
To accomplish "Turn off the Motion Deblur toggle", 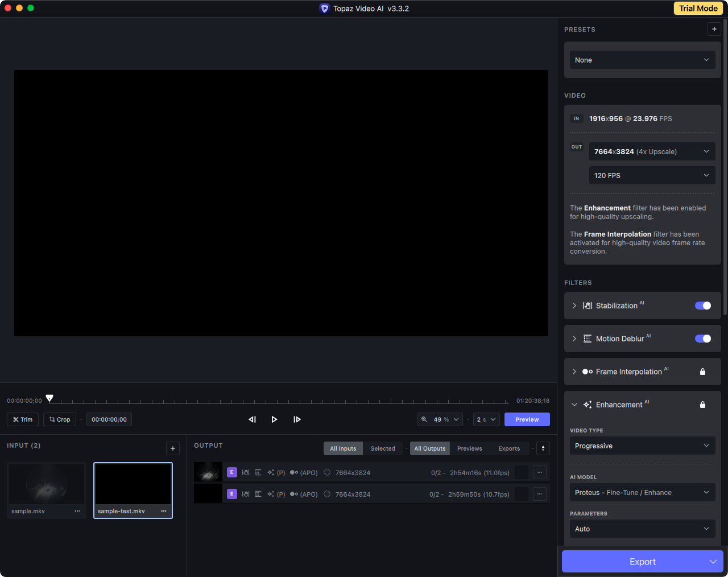I will point(702,339).
